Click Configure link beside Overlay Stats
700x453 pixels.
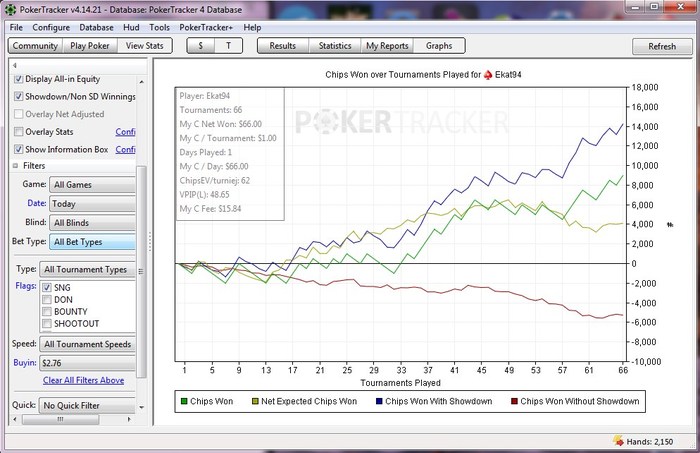tap(125, 132)
